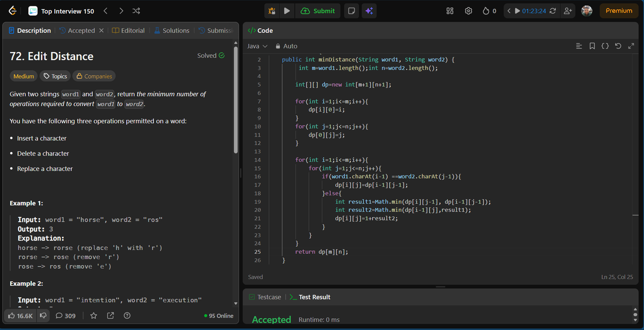
Task: Click the Auto lock setting
Action: click(286, 46)
